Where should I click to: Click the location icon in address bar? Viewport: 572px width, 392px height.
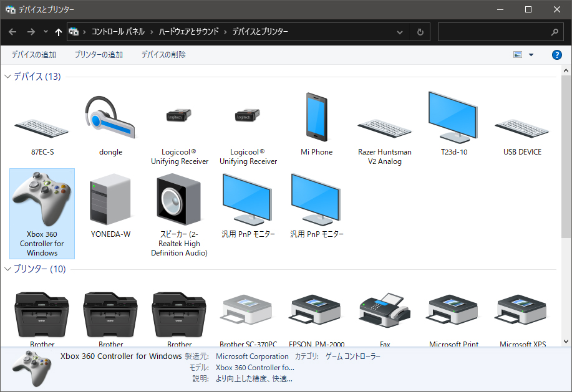pyautogui.click(x=74, y=32)
